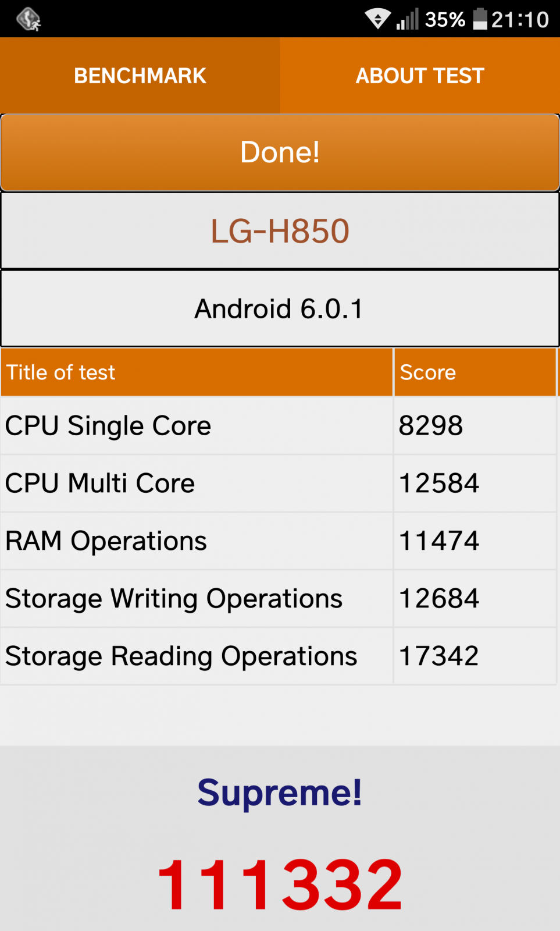Tap the Android 6.0.1 version box

tap(280, 308)
